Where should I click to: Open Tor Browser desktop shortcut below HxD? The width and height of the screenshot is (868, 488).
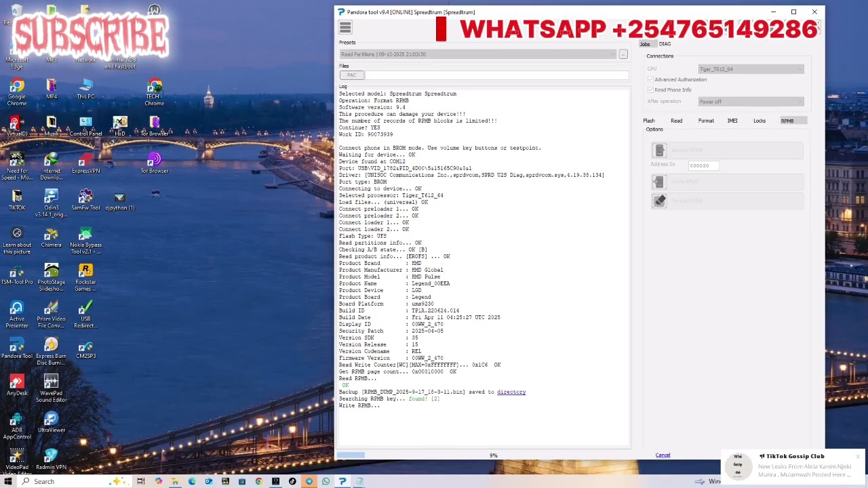(154, 163)
